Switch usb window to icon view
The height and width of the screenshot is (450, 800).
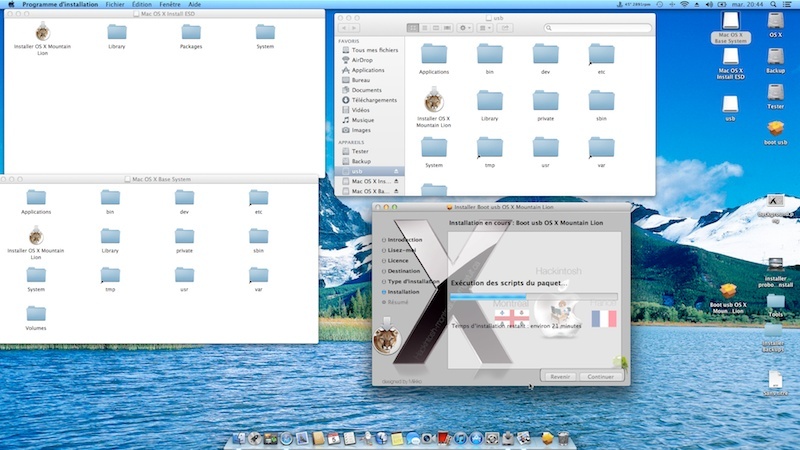pyautogui.click(x=413, y=28)
